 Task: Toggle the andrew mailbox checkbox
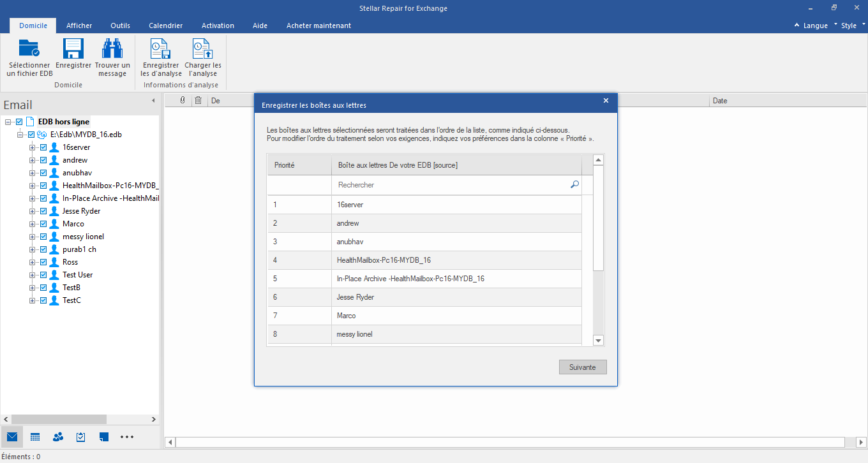(x=43, y=160)
